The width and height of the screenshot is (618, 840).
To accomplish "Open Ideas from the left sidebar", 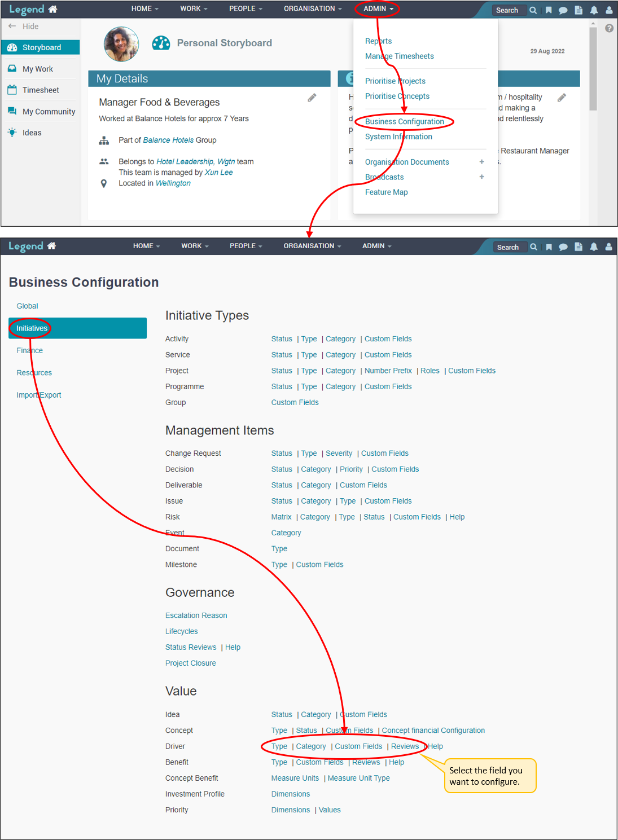I will 32,133.
